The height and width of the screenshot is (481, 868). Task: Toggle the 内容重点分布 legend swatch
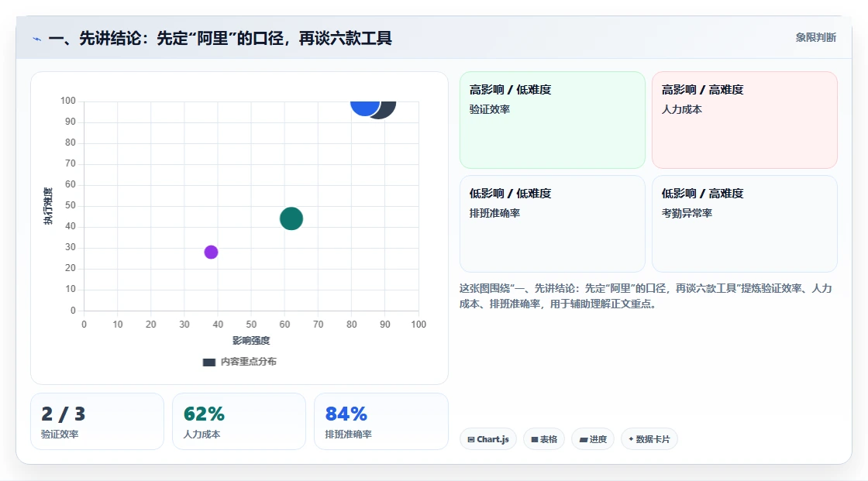[x=208, y=362]
